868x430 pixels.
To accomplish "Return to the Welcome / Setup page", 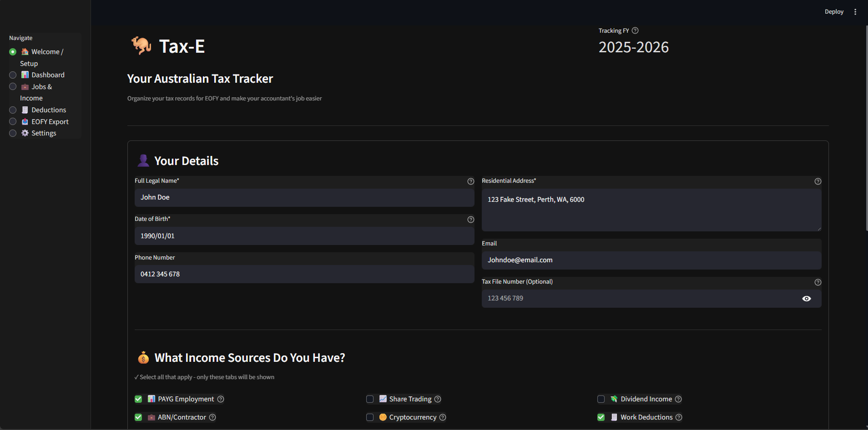I will (x=13, y=51).
